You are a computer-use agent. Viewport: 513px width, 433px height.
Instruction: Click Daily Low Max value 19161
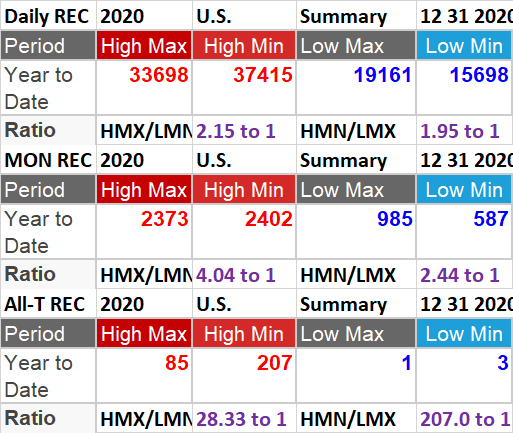[356, 87]
